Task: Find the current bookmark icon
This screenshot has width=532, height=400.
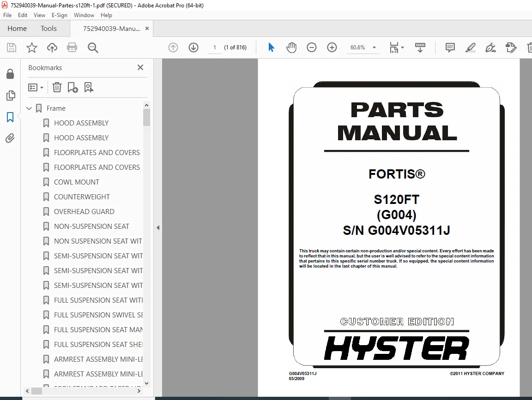Action: pyautogui.click(x=89, y=88)
